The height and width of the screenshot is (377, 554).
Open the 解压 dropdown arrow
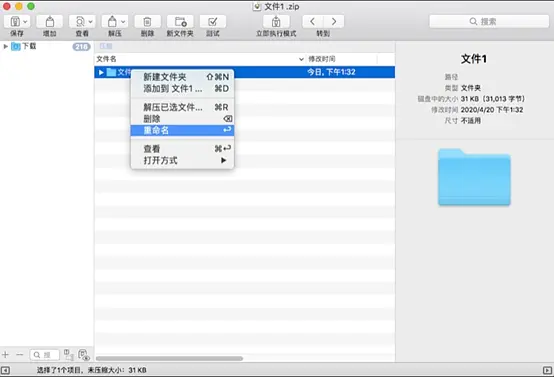click(123, 22)
